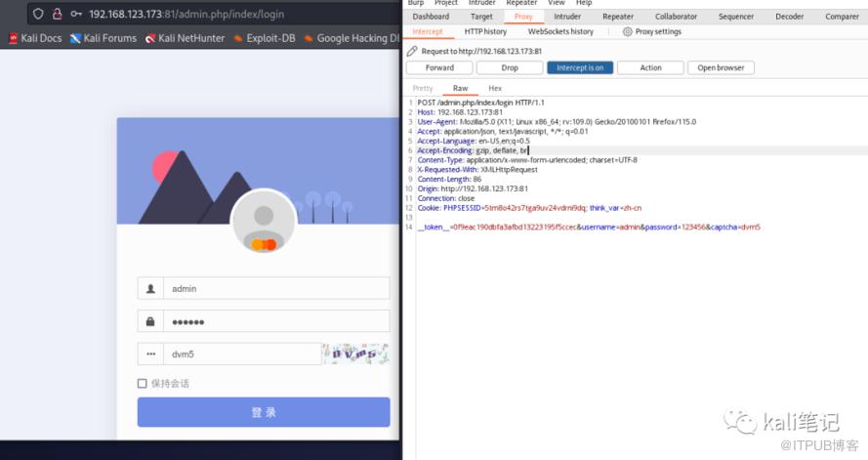Click the saved-login key icon in address bar
The height and width of the screenshot is (460, 868).
pyautogui.click(x=76, y=14)
